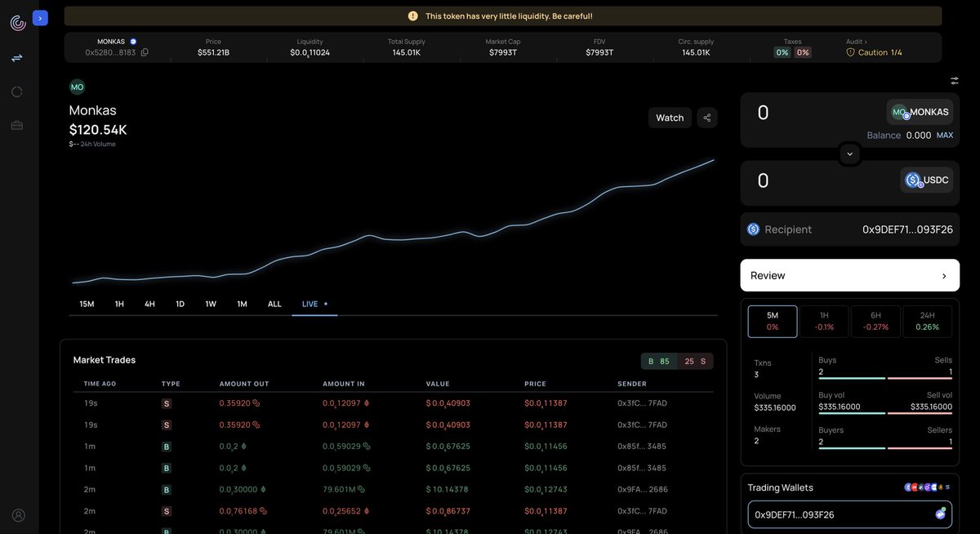Open the USDC token selector
Viewport: 980px width, 534px height.
(926, 180)
